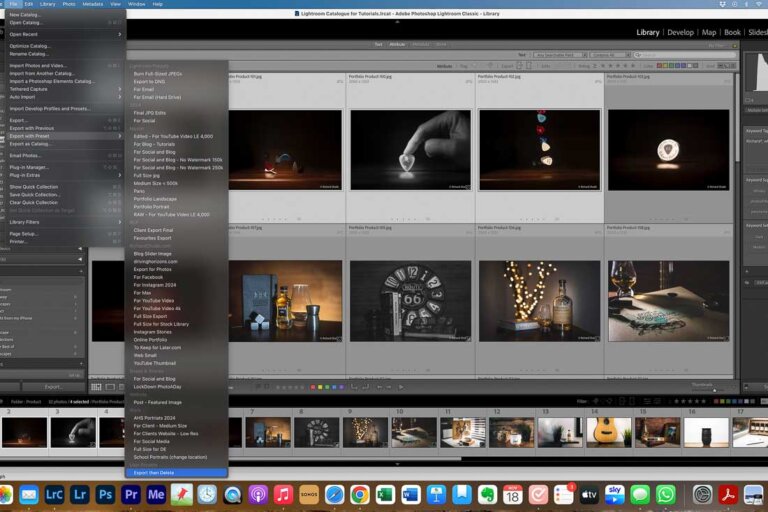Open Photoshop from the dock
This screenshot has height=512, width=768.
[x=105, y=495]
